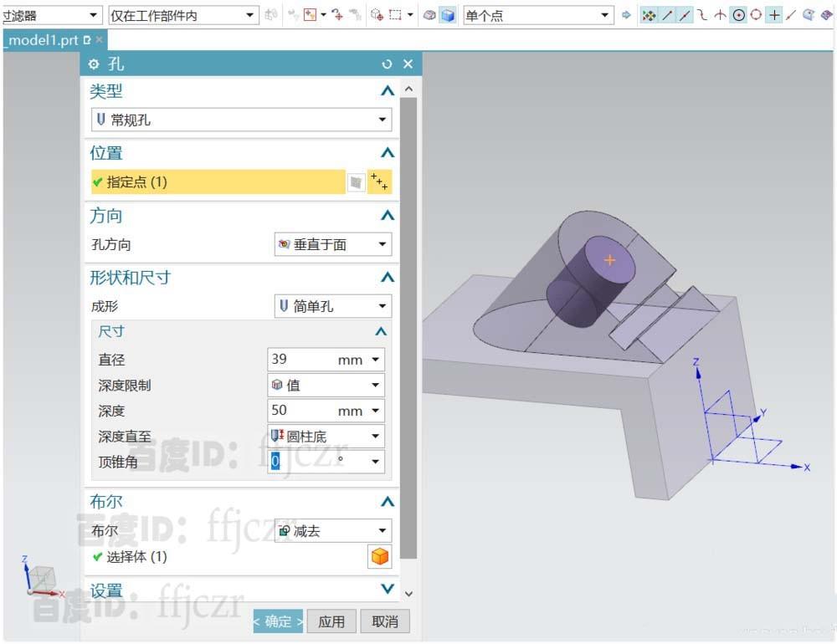Click the existing point plus snap icon

tap(774, 14)
